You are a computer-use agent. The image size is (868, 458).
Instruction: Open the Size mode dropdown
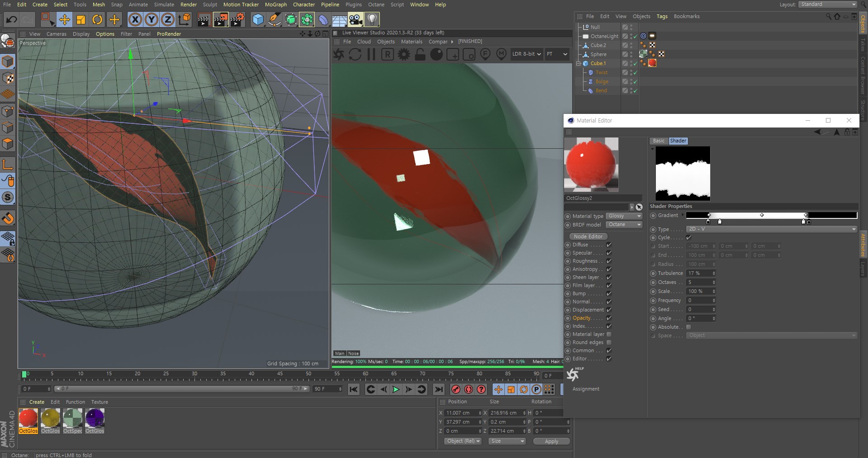507,441
